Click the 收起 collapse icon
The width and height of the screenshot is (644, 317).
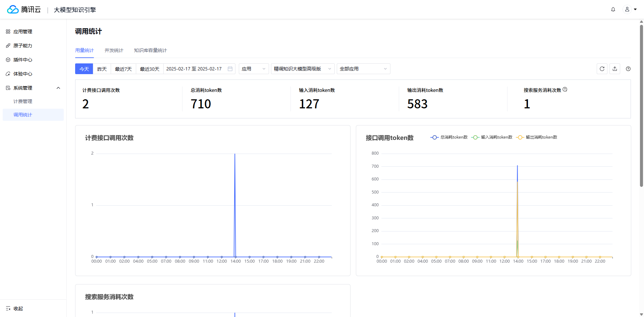[8, 309]
